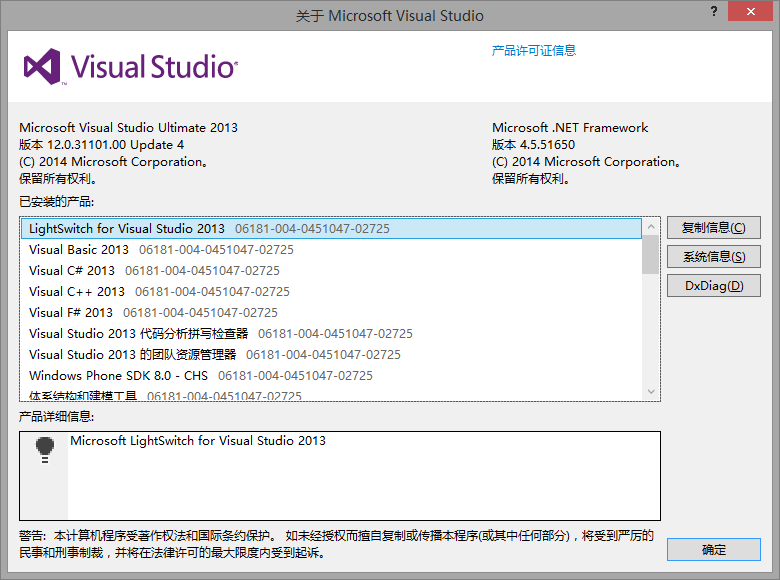780x580 pixels.
Task: Select LightSwitch for Visual Studio 2013 entry
Action: pyautogui.click(x=127, y=229)
